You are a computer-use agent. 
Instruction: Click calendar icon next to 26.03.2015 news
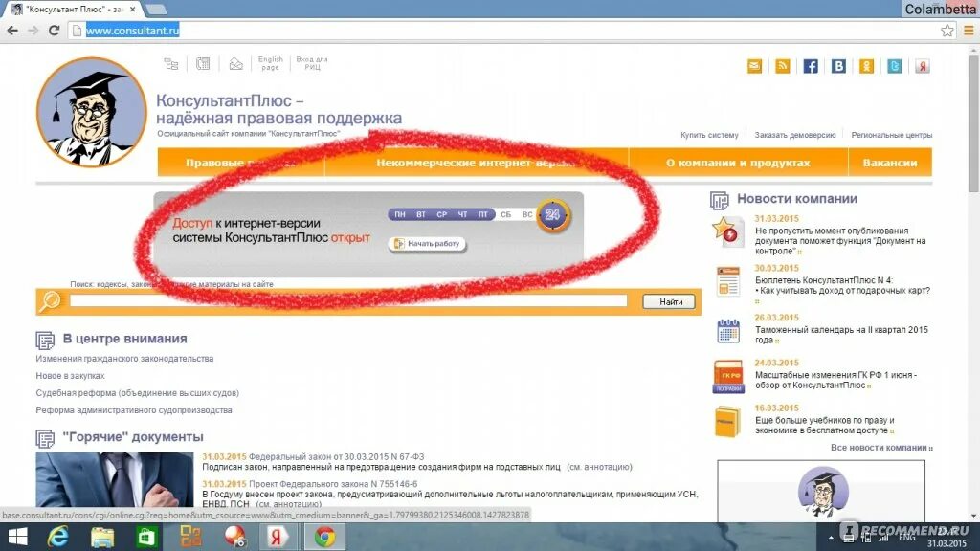tap(728, 330)
